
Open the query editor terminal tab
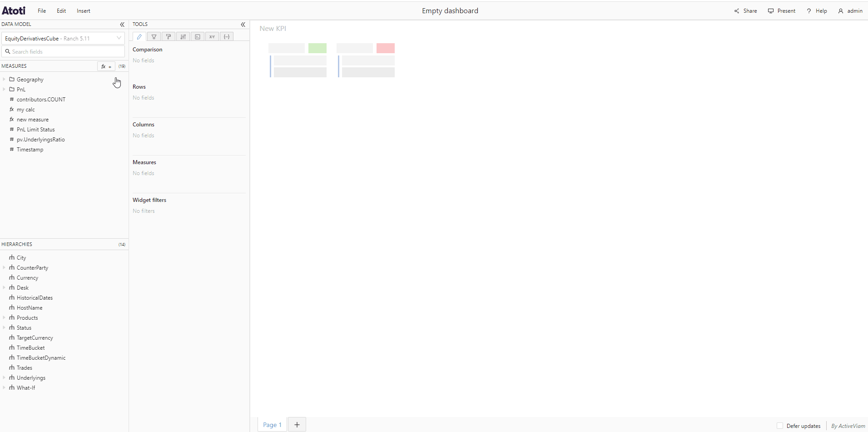198,37
